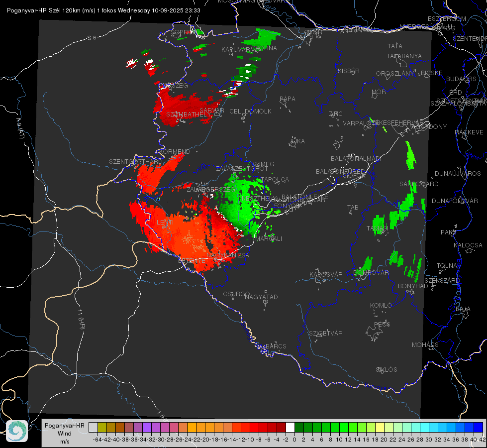The image size is (487, 448).
Task: Click the SZENTGOTTHARD city label
Action: point(136,162)
